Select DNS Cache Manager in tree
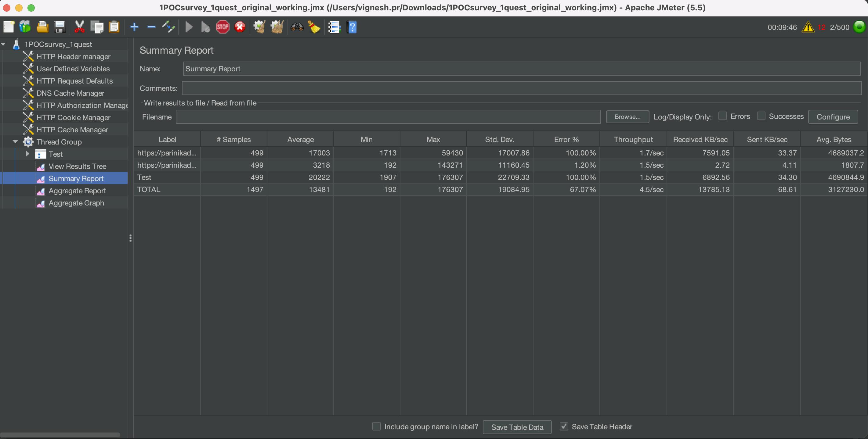 coord(71,93)
